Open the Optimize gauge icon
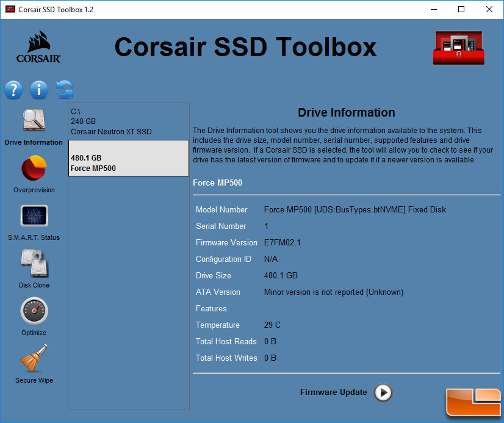The width and height of the screenshot is (504, 423). pyautogui.click(x=34, y=311)
